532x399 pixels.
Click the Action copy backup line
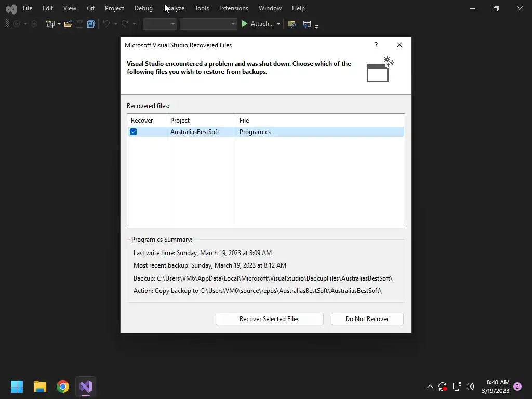pyautogui.click(x=258, y=291)
